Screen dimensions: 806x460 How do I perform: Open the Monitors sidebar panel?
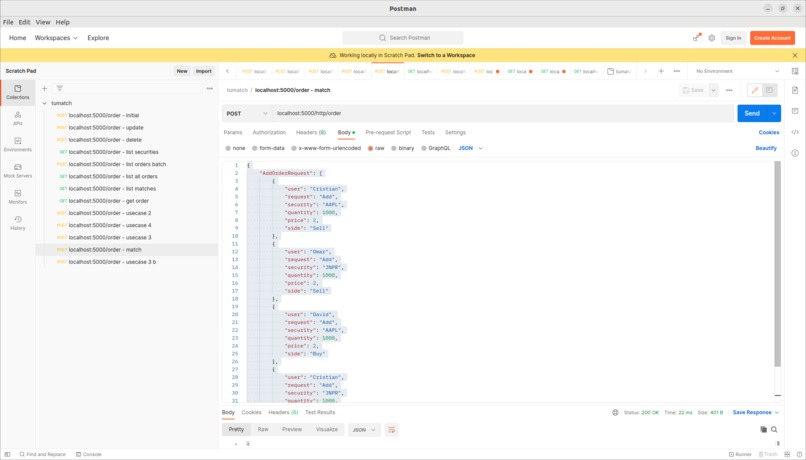[17, 197]
